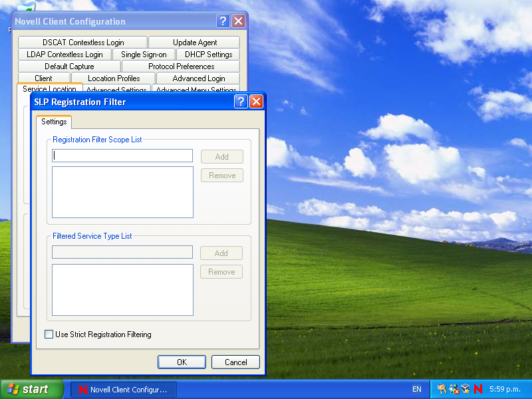The width and height of the screenshot is (532, 399).
Task: Open the Default Capture tab
Action: tap(69, 66)
